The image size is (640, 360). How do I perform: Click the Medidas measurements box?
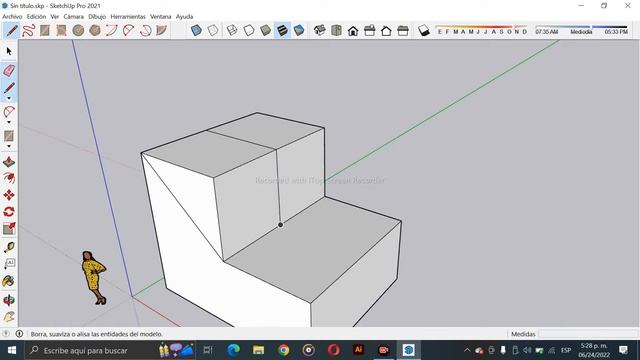pos(588,334)
